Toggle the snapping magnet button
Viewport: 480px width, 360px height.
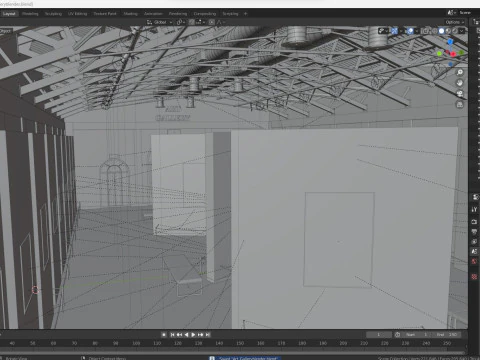point(192,22)
